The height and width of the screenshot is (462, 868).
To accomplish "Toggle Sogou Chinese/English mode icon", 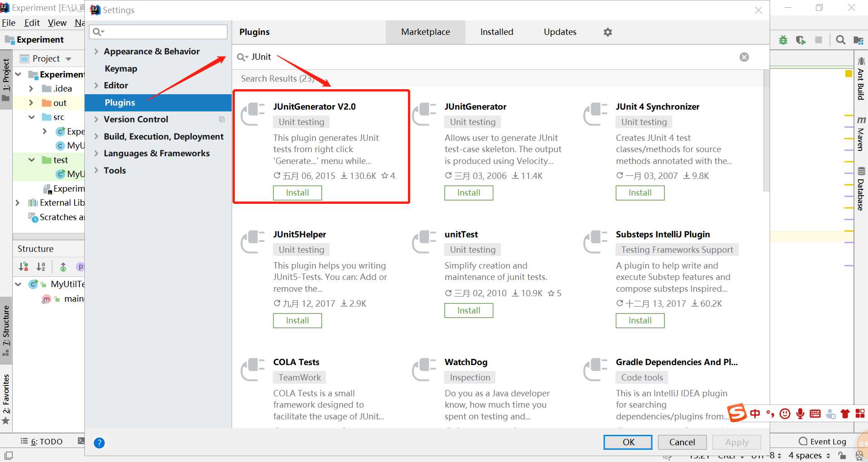I will tap(755, 414).
